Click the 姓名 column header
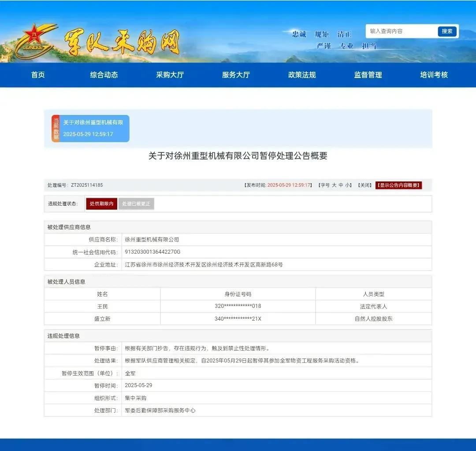Viewport: 476px width, 451px height. [102, 294]
